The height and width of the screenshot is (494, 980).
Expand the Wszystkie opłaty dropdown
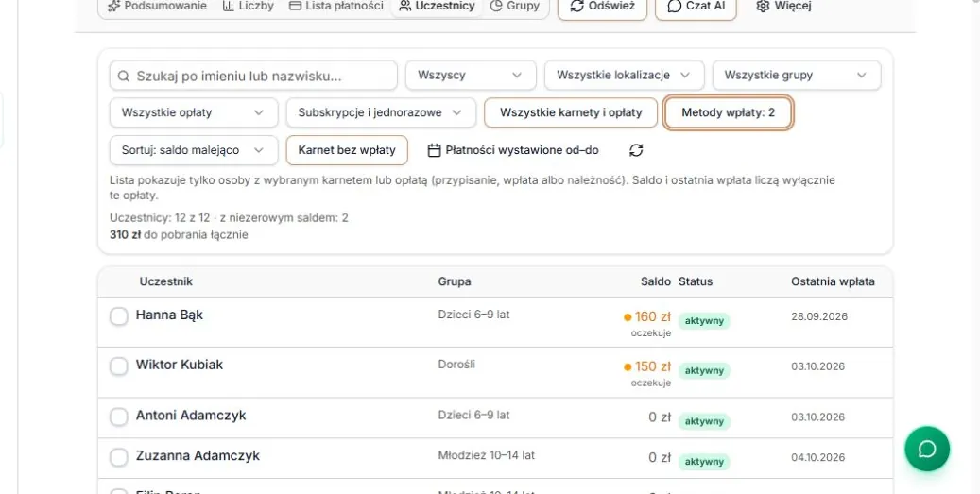point(194,112)
